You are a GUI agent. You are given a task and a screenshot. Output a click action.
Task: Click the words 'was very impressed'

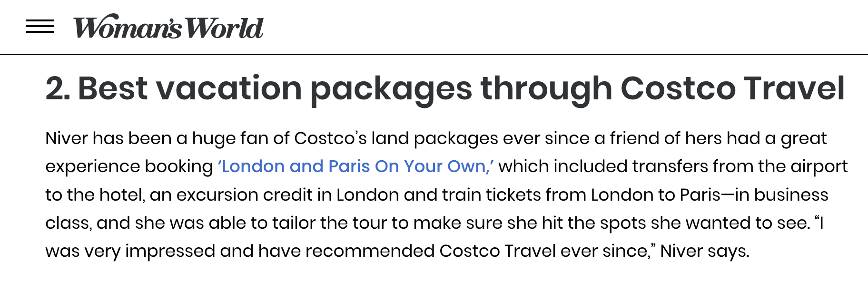[130, 251]
